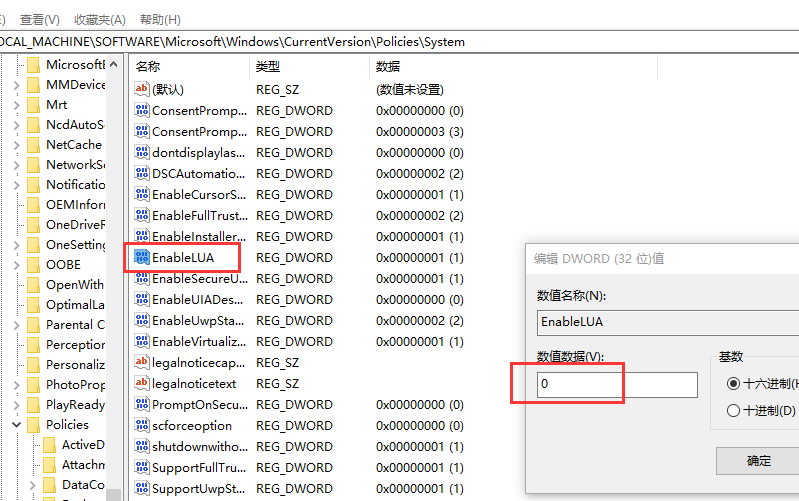
Task: Click the EnableLUA DWORD value icon
Action: pos(141,257)
